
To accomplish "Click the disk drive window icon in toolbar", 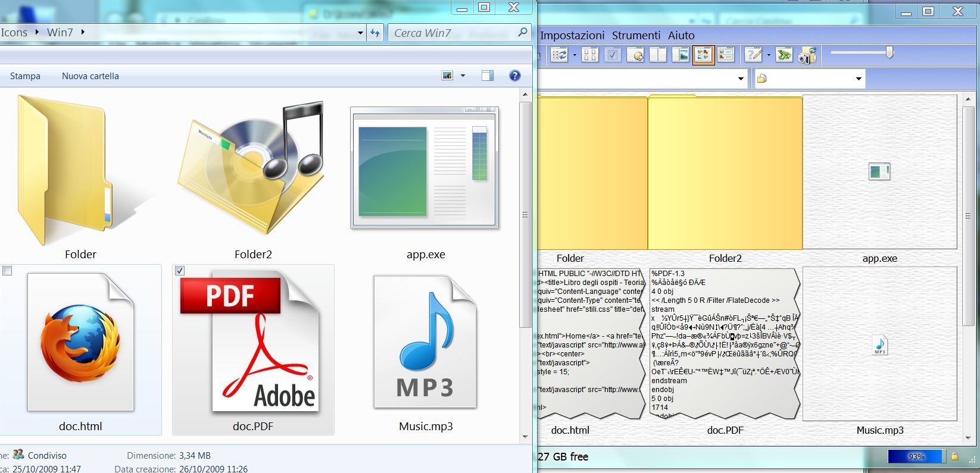I will 635,55.
